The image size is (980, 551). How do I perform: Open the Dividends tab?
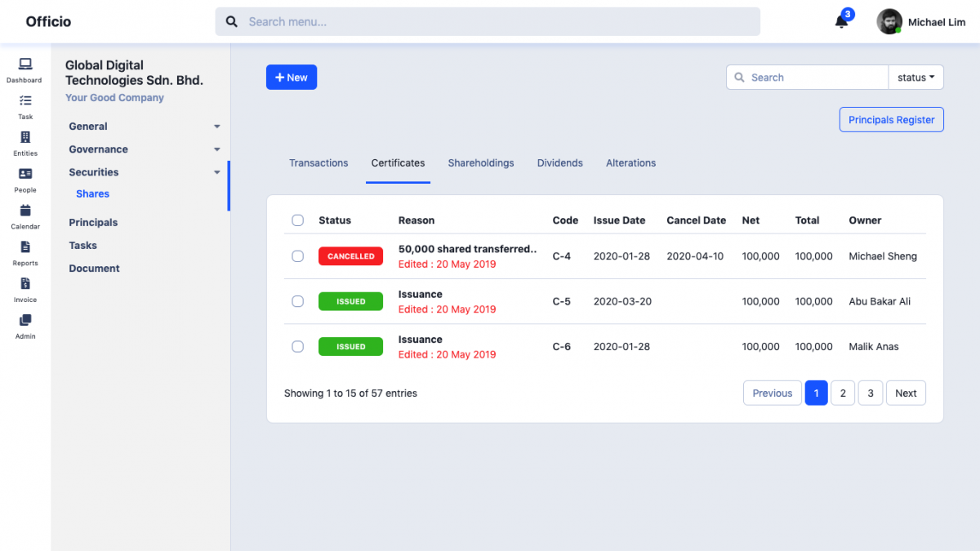(x=559, y=162)
